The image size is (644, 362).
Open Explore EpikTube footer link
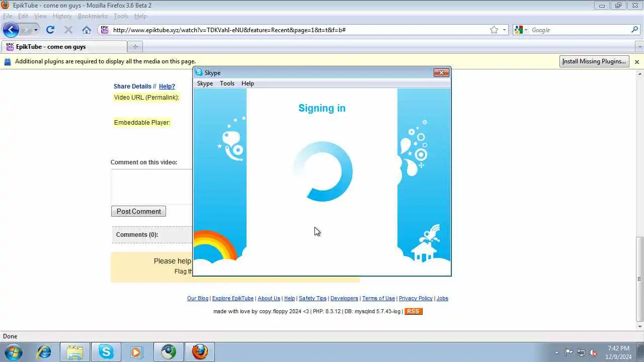click(233, 298)
